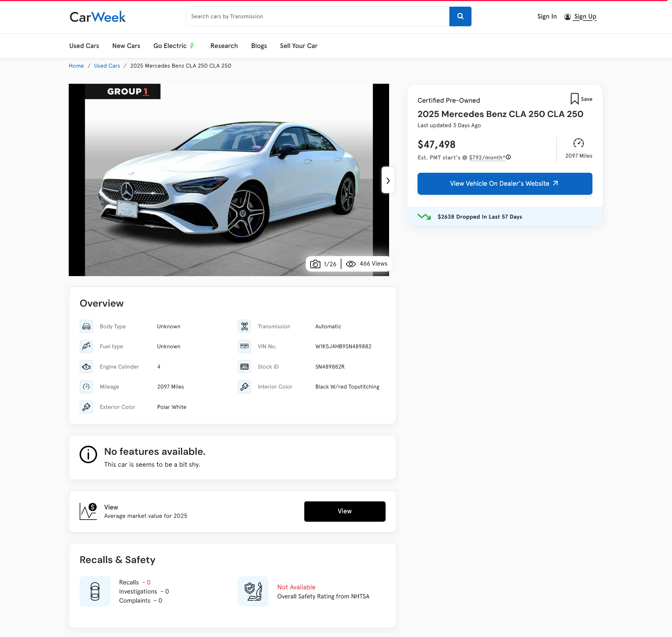Focus the Search cars by Transmission field
The width and height of the screenshot is (672, 637).
point(318,16)
